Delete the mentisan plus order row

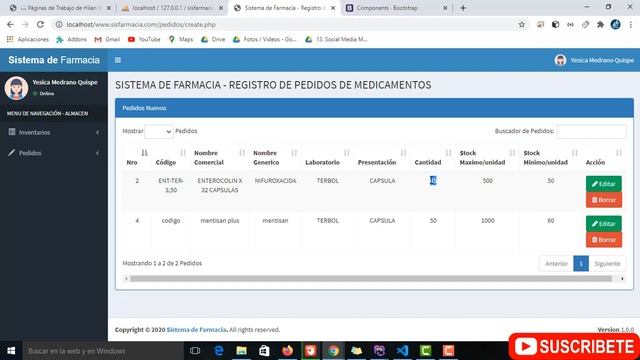pos(604,240)
